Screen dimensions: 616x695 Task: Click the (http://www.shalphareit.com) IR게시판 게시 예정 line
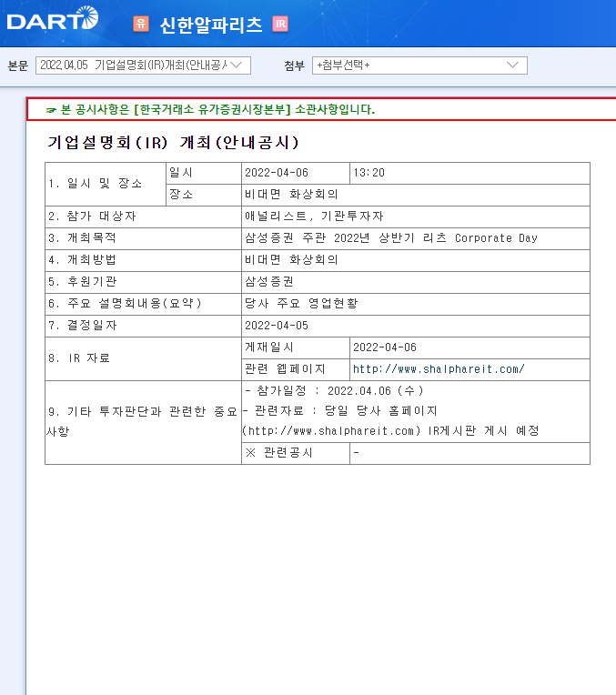point(390,431)
